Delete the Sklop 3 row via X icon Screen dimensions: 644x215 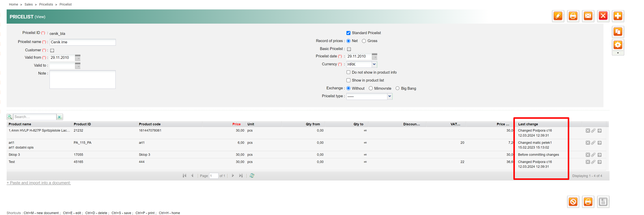click(588, 155)
